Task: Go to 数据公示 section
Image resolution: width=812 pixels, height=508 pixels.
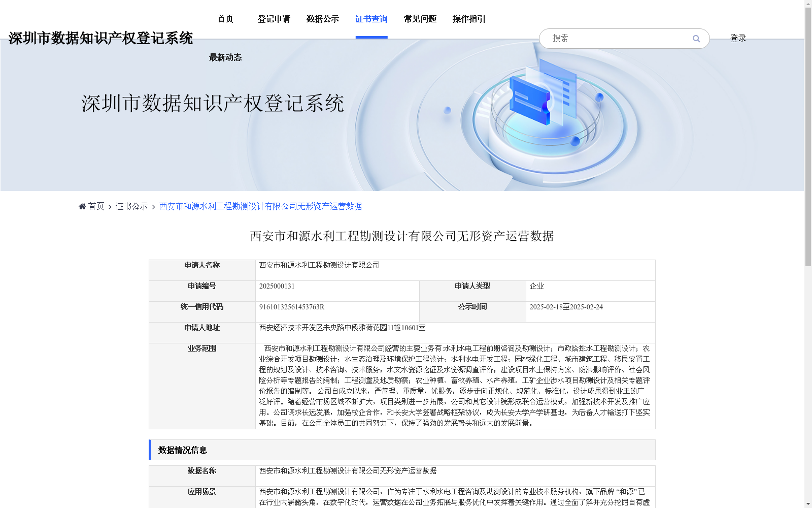Action: point(323,19)
